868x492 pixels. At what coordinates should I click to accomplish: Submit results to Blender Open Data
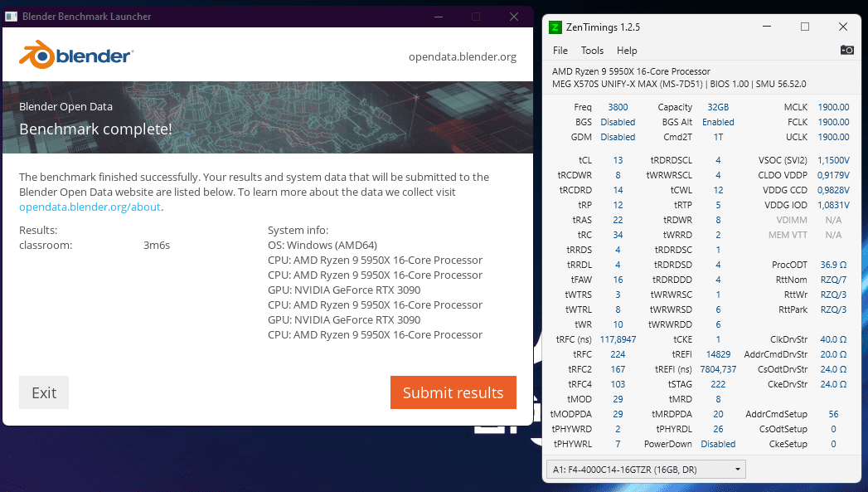click(x=453, y=392)
